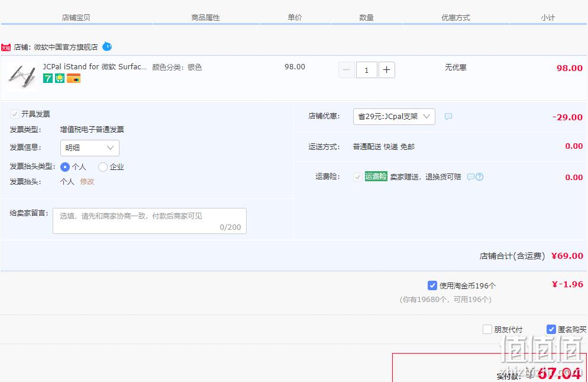Click the 无优惠 discount text
The height and width of the screenshot is (382, 588).
[x=455, y=68]
